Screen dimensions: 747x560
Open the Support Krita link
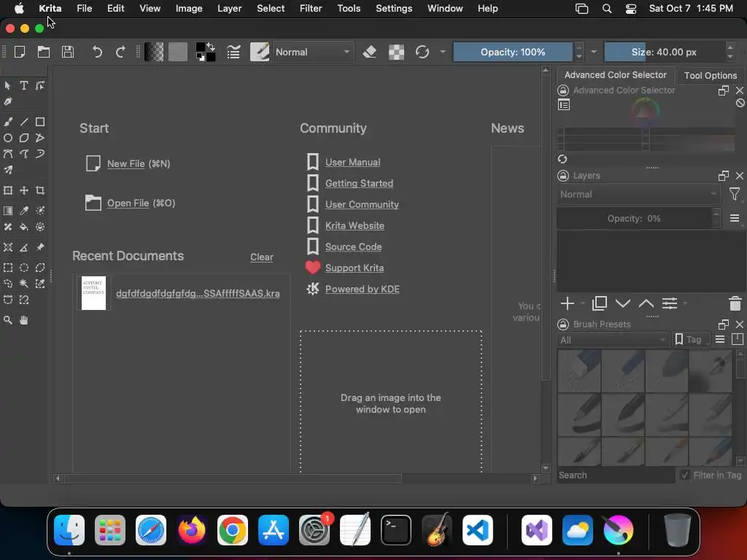pos(354,268)
